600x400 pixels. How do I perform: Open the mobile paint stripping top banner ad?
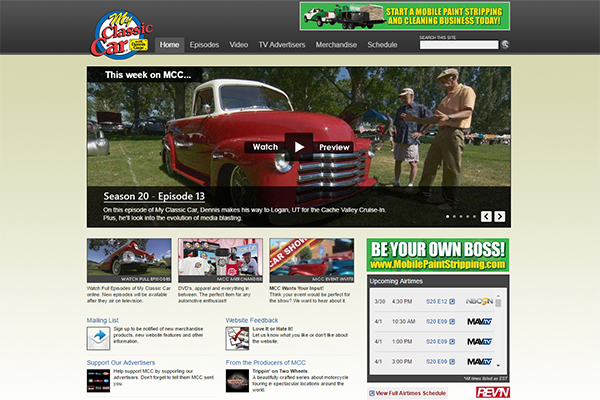[x=405, y=16]
